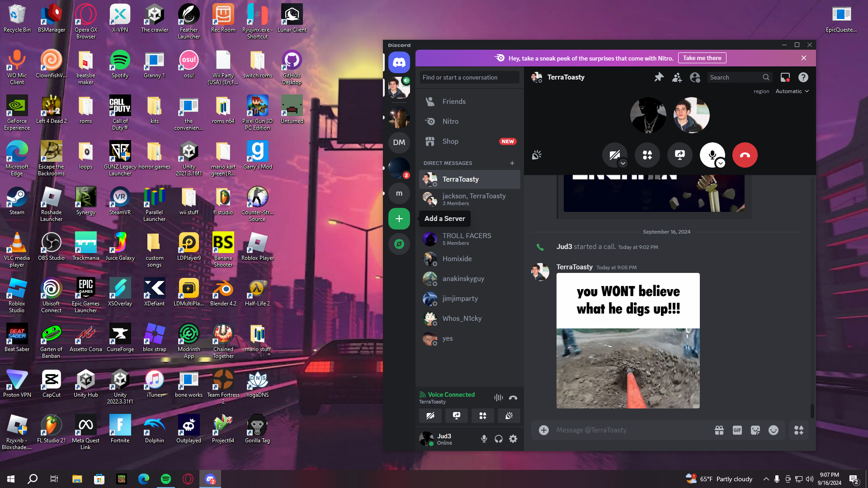
Task: Open taskbar volume speaker icon
Action: pos(809,479)
